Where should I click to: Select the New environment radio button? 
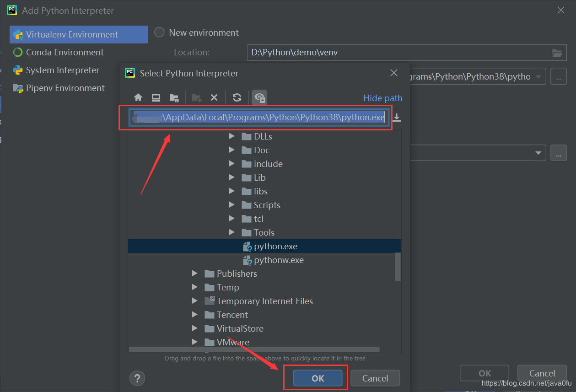[159, 32]
